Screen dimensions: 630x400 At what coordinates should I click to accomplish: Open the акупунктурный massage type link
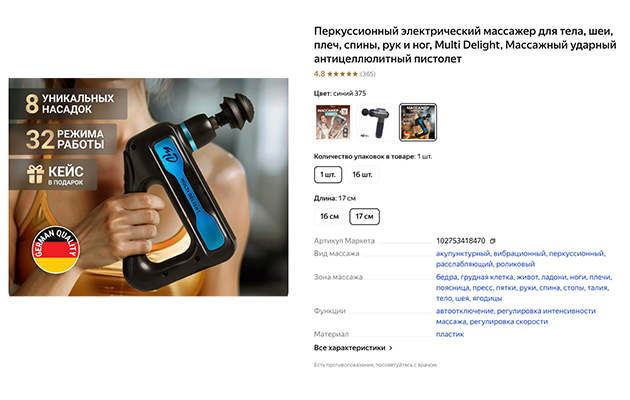(463, 253)
